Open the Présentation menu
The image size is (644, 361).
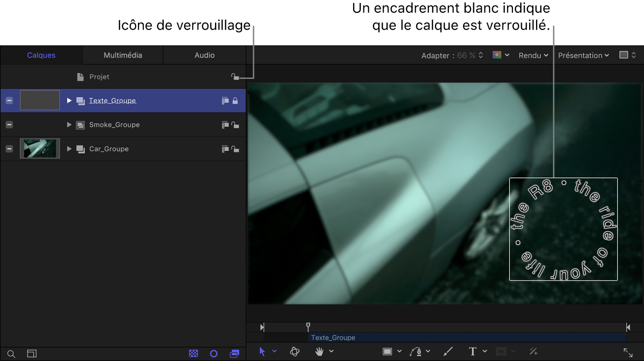pyautogui.click(x=583, y=55)
